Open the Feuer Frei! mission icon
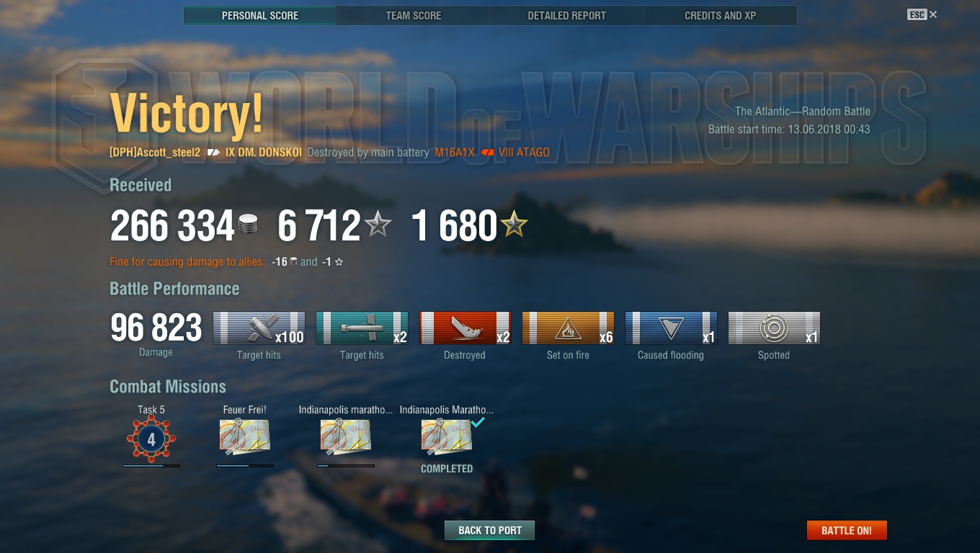The width and height of the screenshot is (980, 553). click(245, 437)
